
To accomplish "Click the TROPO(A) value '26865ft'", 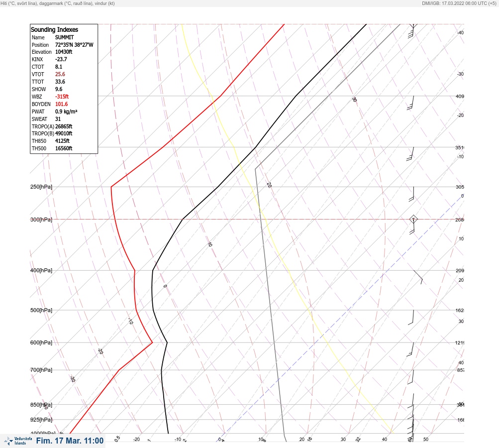I will [64, 126].
